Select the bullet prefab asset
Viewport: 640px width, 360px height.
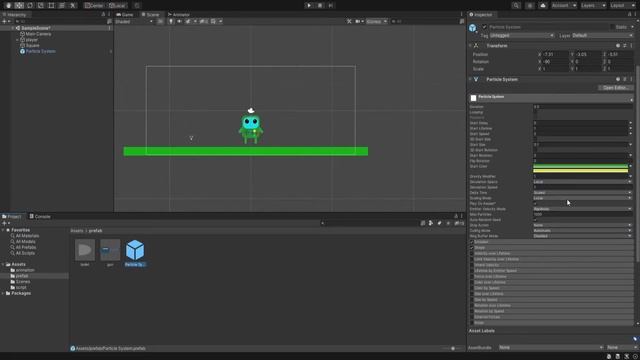click(85, 253)
